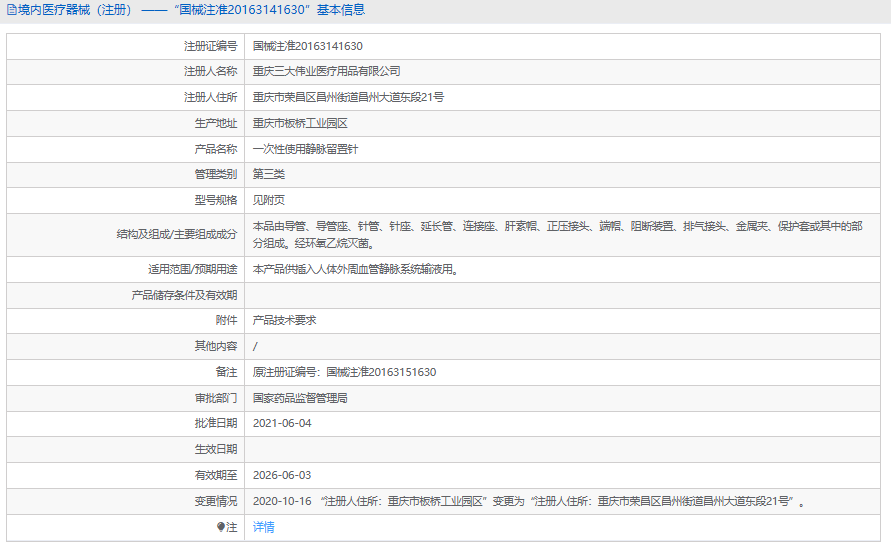Click the page title 境内医疗器械（注册）基本信息
891x545 pixels.
pyautogui.click(x=191, y=10)
